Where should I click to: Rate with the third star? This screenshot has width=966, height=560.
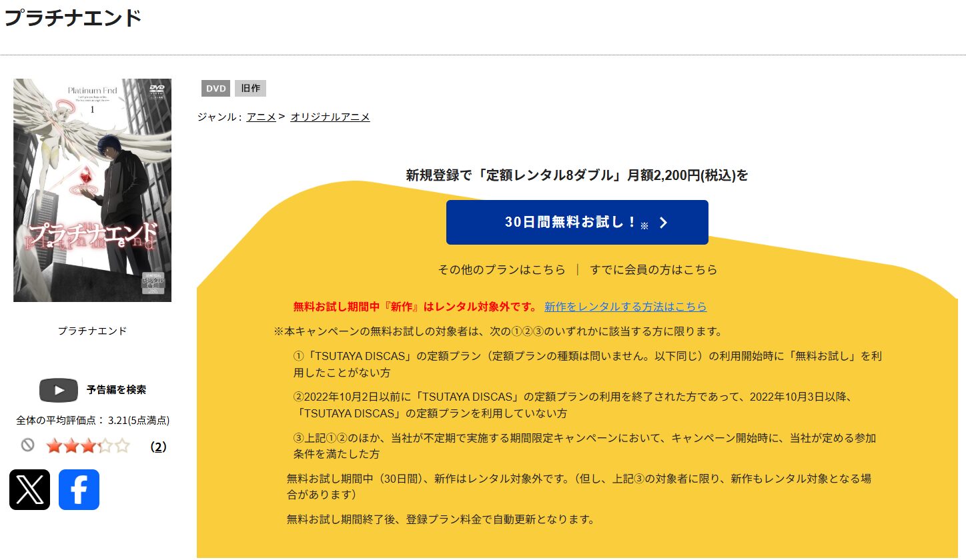88,446
